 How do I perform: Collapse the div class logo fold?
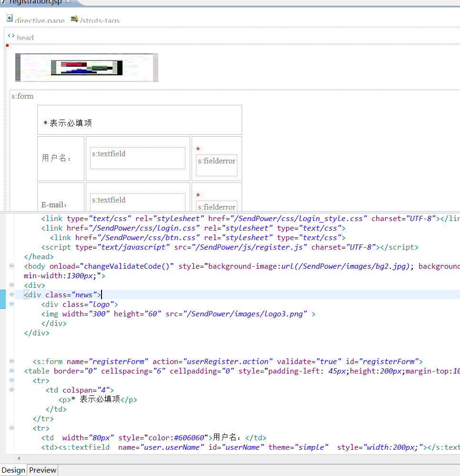(x=11, y=304)
